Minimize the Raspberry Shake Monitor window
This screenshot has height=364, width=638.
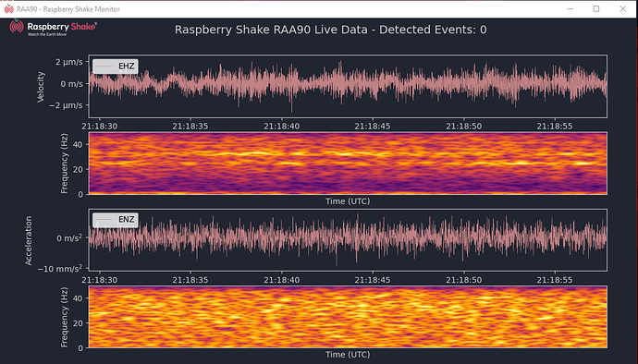(x=571, y=9)
